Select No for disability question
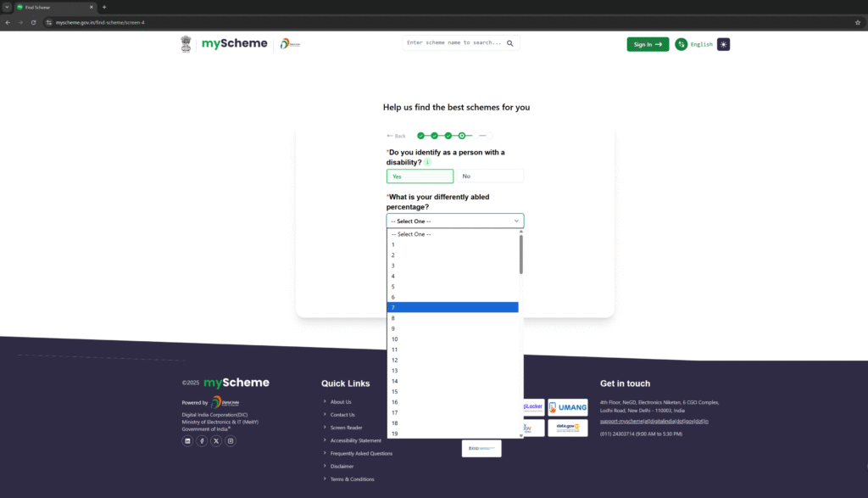 (x=489, y=176)
